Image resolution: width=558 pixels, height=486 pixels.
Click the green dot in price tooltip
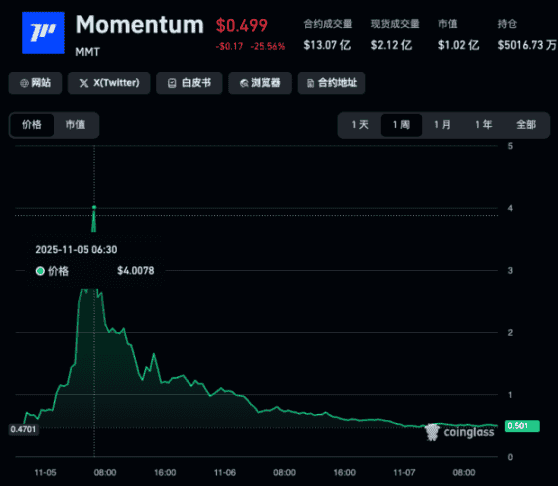[x=40, y=271]
